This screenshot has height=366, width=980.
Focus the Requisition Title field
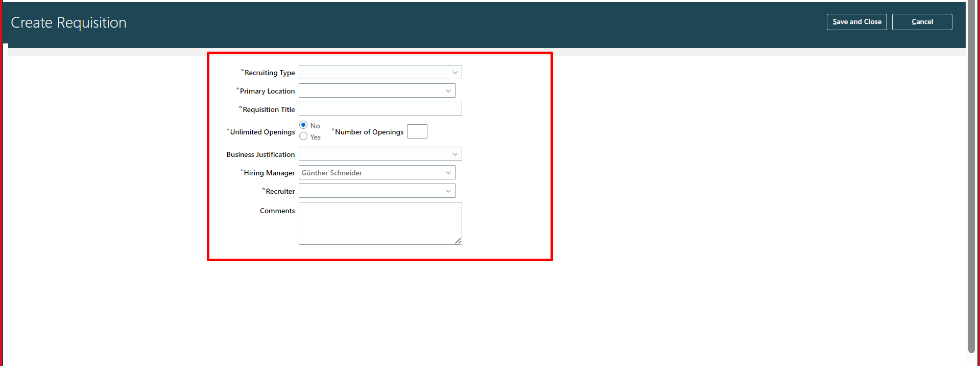coord(380,109)
